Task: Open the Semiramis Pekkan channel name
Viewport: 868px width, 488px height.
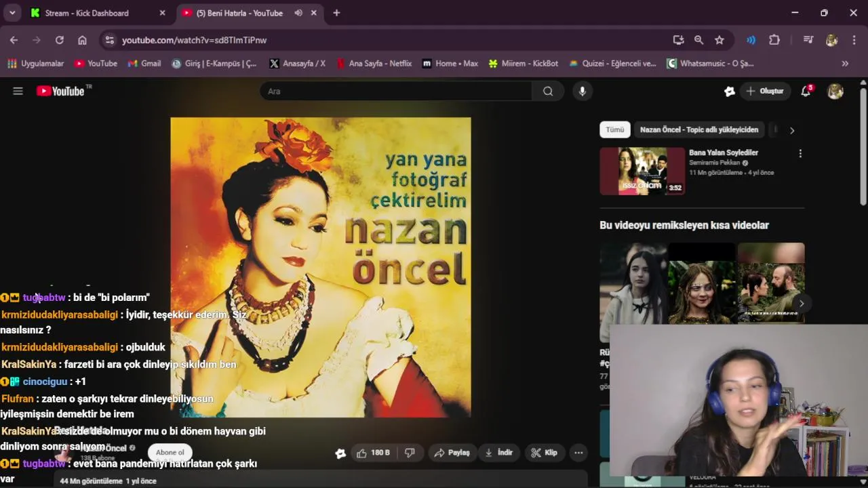Action: point(715,163)
